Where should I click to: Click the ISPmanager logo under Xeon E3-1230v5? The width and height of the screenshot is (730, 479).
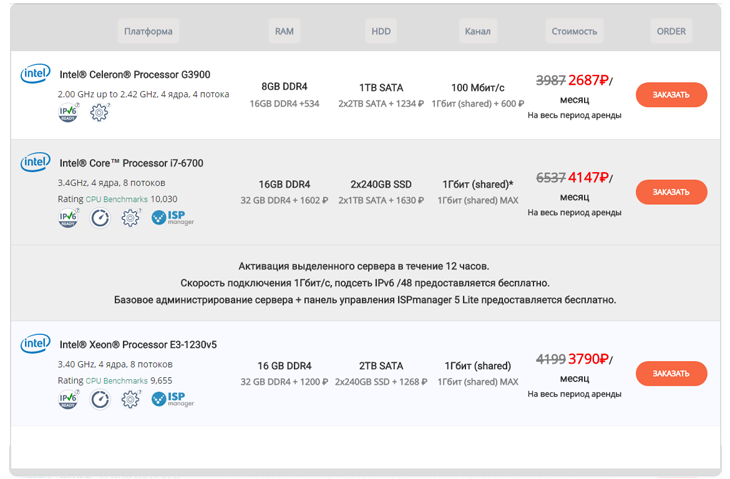click(x=173, y=399)
